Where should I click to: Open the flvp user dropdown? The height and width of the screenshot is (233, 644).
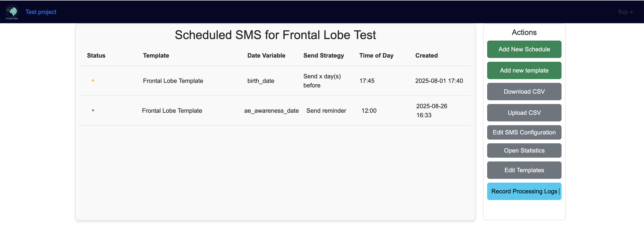tap(625, 12)
